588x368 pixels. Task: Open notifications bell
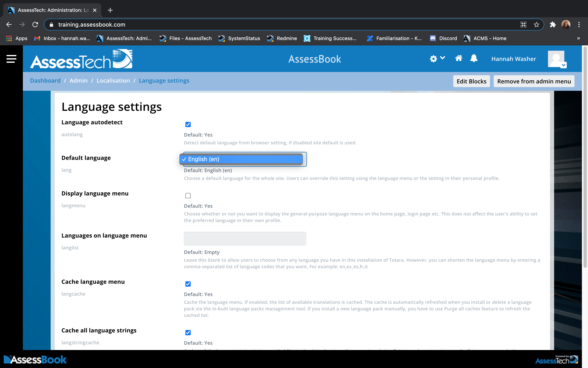pos(473,58)
